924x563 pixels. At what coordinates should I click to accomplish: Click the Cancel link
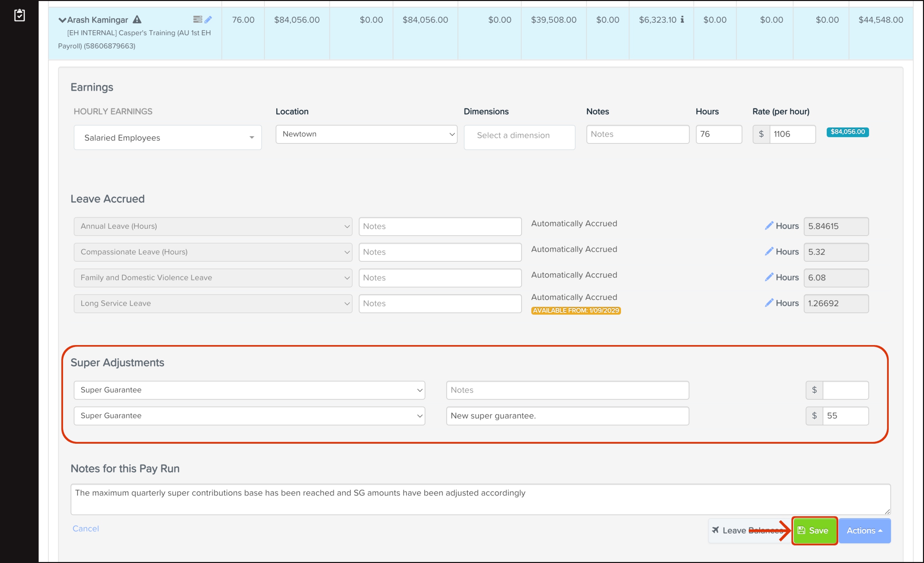pyautogui.click(x=85, y=528)
